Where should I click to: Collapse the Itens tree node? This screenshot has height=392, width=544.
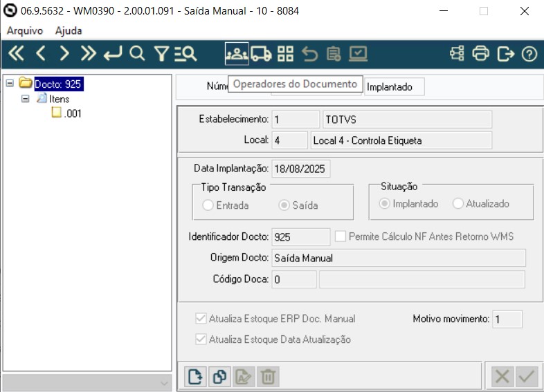[25, 99]
